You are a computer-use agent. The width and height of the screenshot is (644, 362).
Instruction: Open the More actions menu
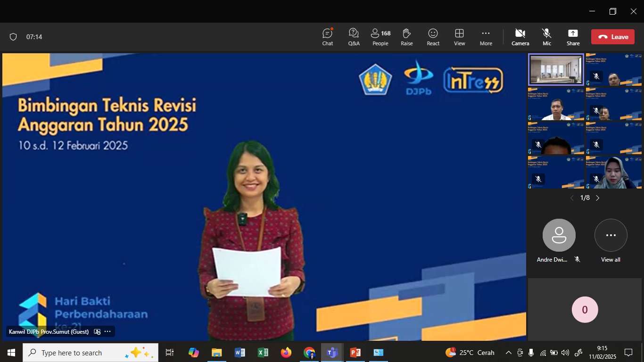(x=486, y=37)
